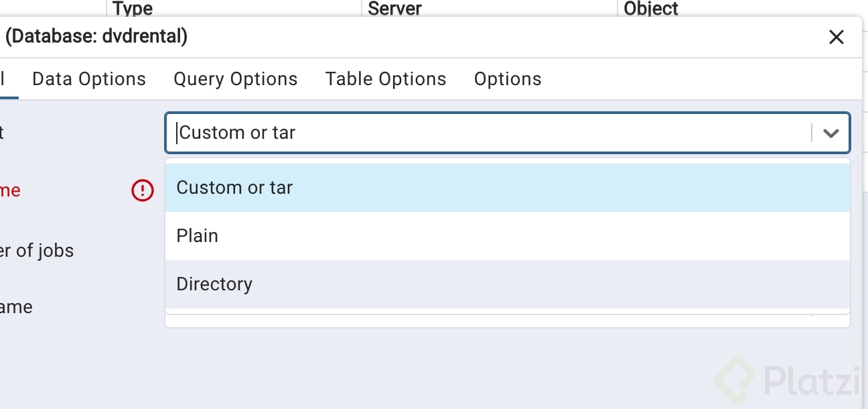Click inside the Format combo box field
Screen dimensions: 868x409
489,133
